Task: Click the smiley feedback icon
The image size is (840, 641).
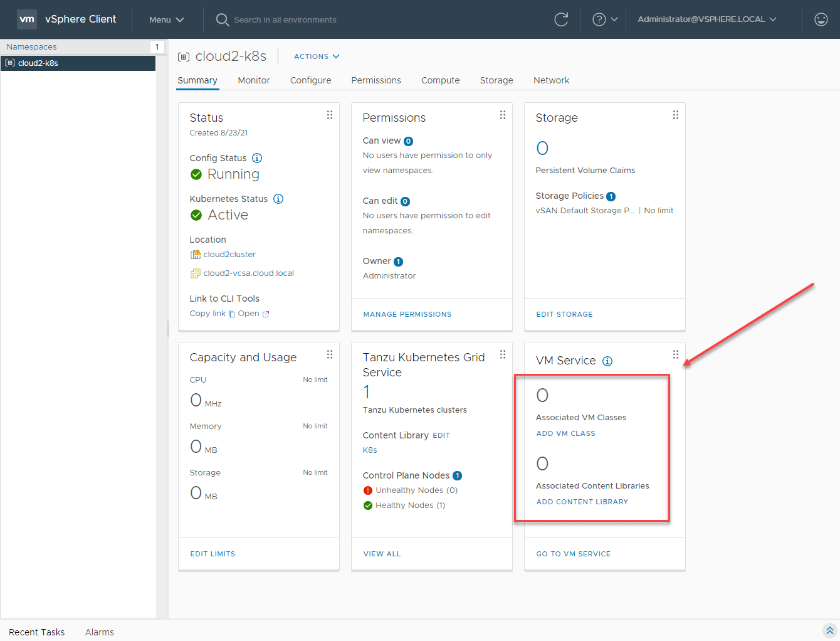Action: pyautogui.click(x=821, y=19)
